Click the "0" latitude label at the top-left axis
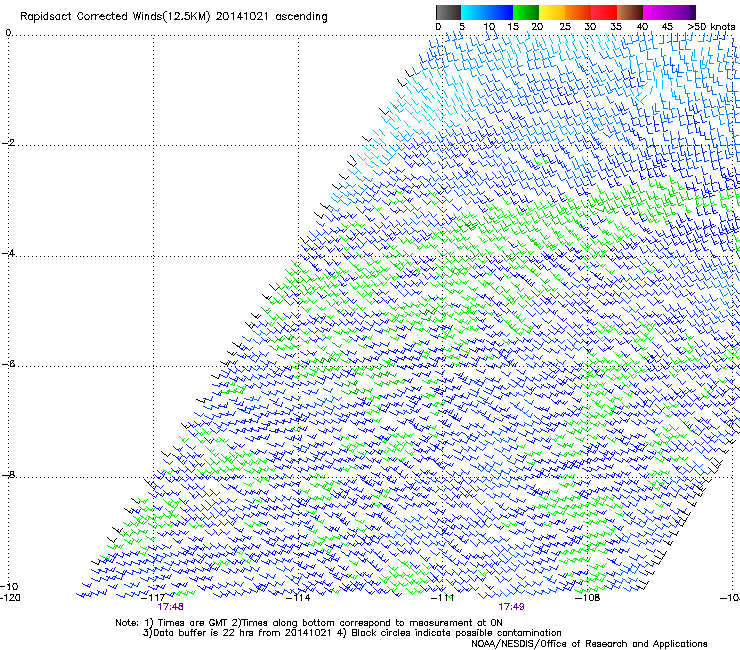This screenshot has width=740, height=650. click(x=8, y=33)
